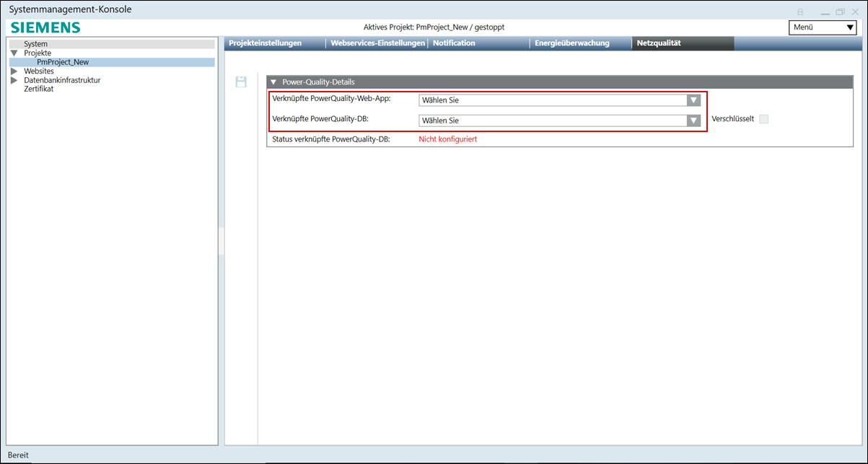Collapse the Power-Quality-Details section

tap(273, 82)
